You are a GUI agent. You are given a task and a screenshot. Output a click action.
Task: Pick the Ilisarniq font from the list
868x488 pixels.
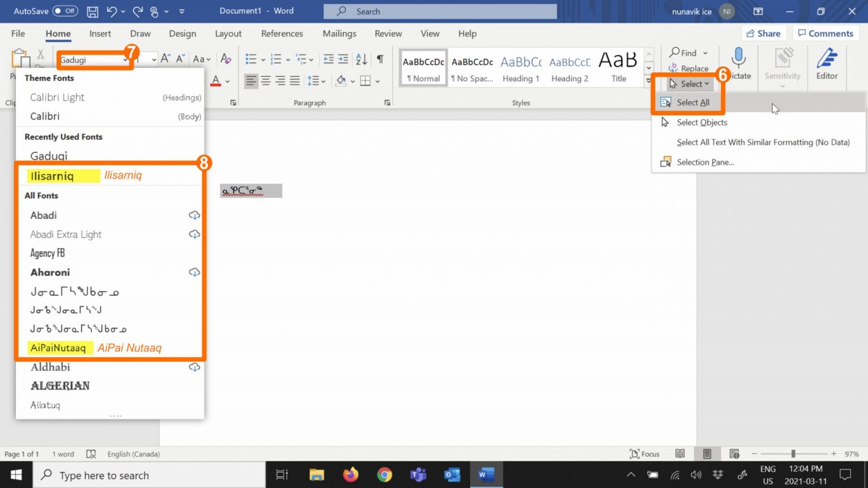pos(52,176)
